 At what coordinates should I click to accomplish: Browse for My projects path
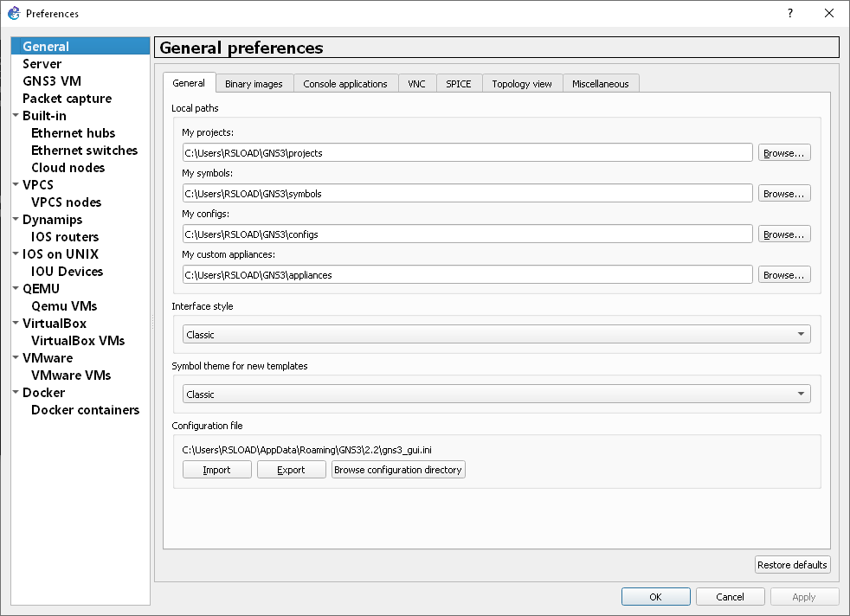click(x=784, y=153)
